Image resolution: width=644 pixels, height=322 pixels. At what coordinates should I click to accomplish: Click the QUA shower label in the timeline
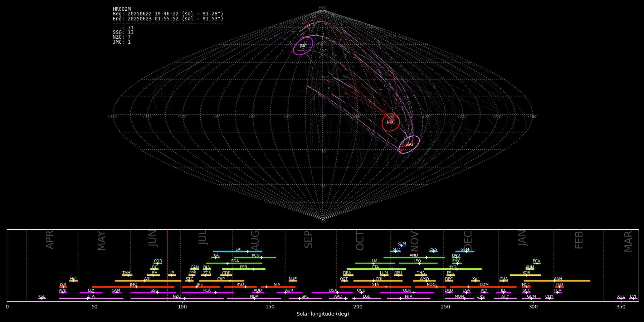tap(503, 279)
